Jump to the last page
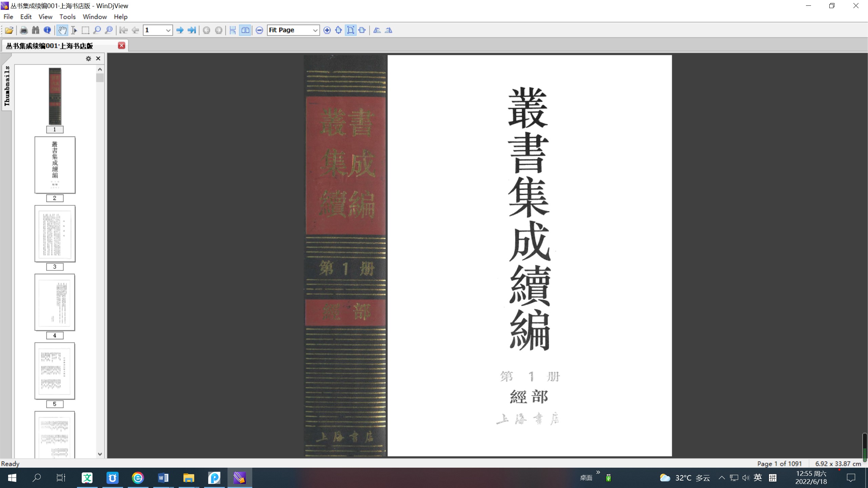Screen dimensions: 868x488 192,30
